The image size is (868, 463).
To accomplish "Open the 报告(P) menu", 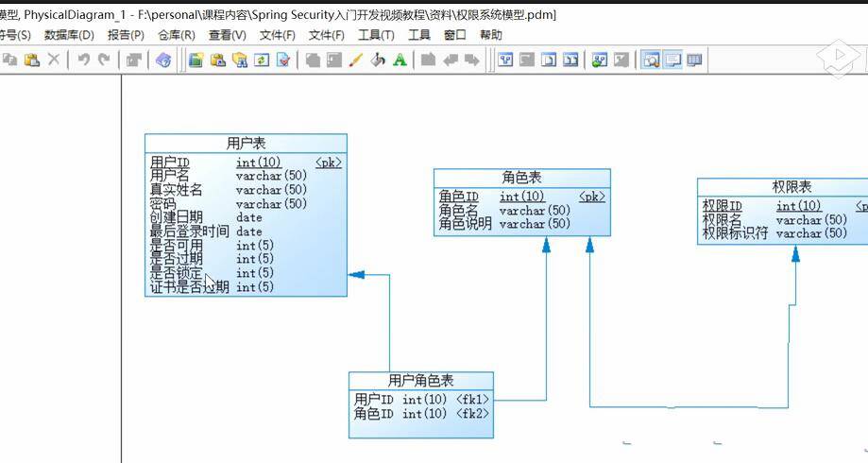I will [126, 35].
